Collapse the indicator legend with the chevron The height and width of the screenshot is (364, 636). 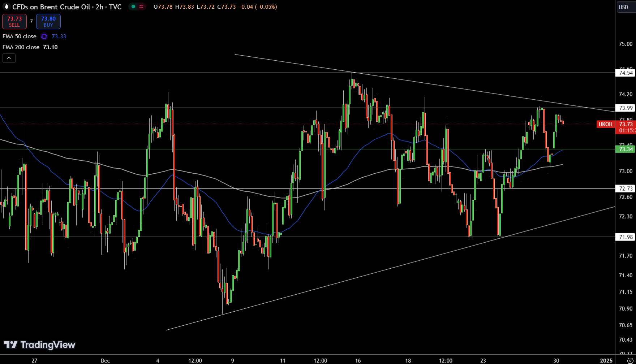click(x=9, y=58)
